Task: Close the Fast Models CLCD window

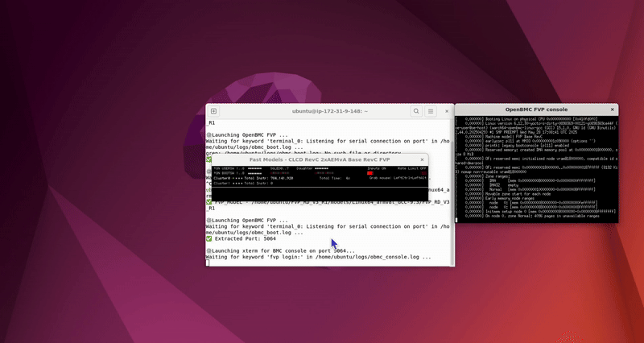Action: 423,159
